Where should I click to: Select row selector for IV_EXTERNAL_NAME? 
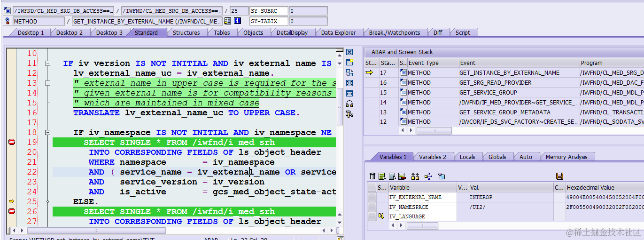[372, 197]
